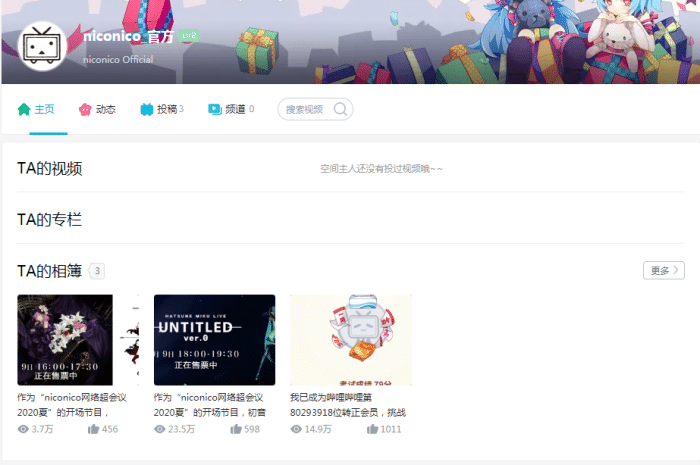Click the eye view icon beside 14.9万

pyautogui.click(x=296, y=429)
